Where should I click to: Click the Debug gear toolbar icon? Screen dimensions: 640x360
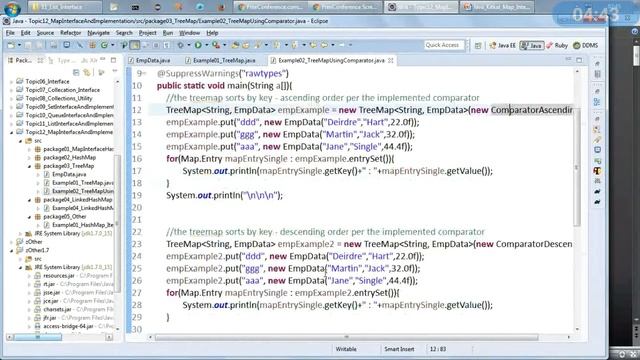pyautogui.click(x=180, y=45)
